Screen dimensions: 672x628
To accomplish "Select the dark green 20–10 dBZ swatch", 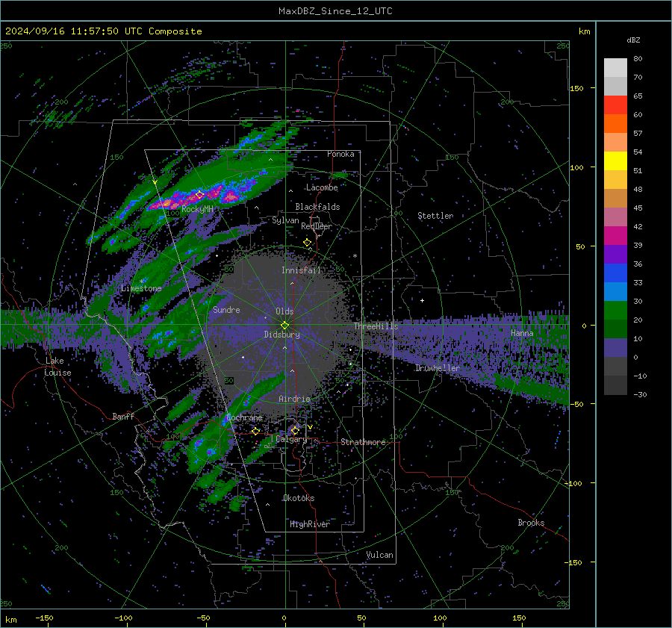I will pyautogui.click(x=615, y=329).
